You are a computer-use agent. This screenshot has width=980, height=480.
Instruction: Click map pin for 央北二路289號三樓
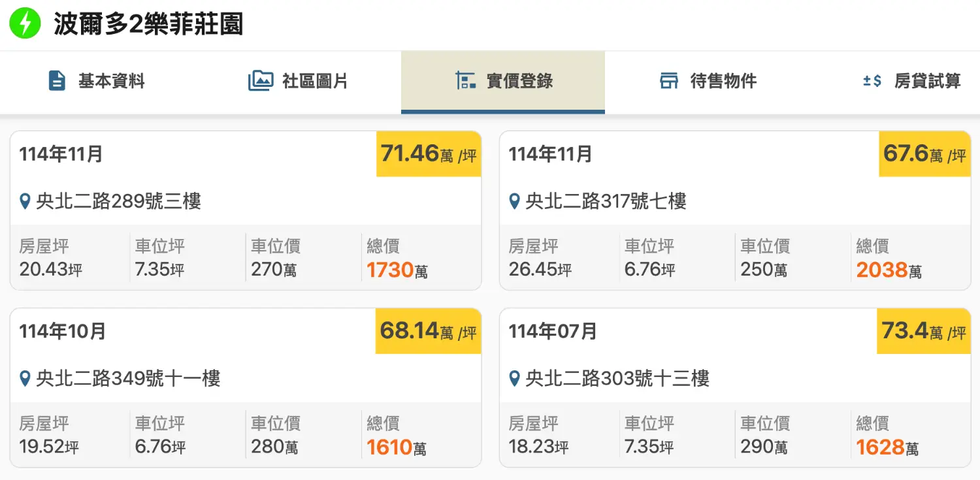click(25, 201)
